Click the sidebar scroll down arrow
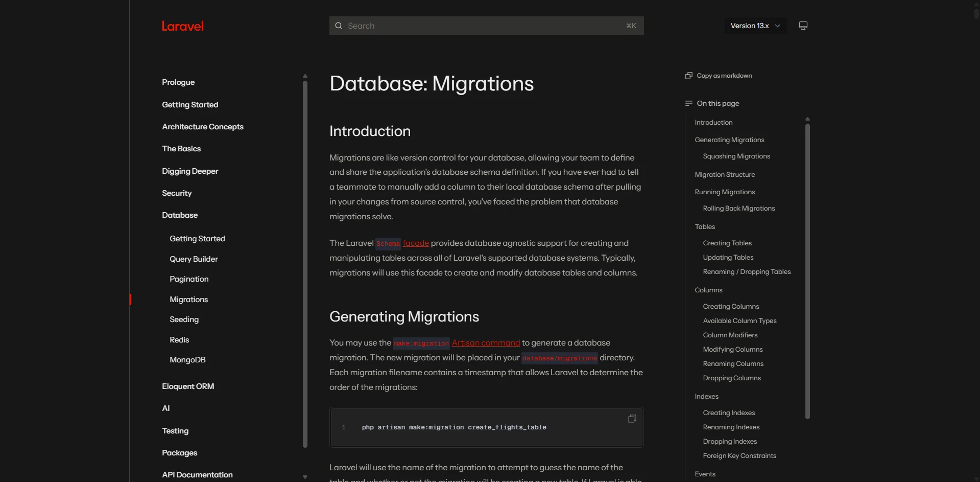The width and height of the screenshot is (980, 482). point(305,477)
